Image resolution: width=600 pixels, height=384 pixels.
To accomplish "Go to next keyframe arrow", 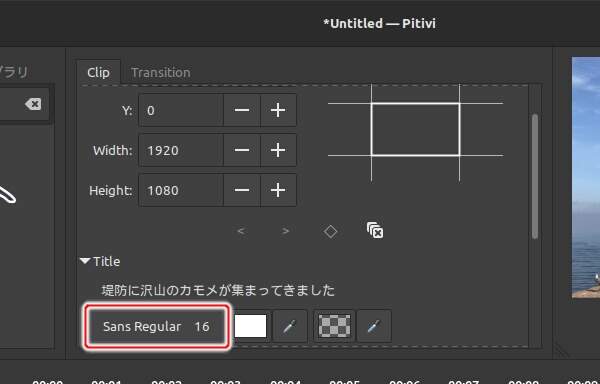I will tap(285, 231).
